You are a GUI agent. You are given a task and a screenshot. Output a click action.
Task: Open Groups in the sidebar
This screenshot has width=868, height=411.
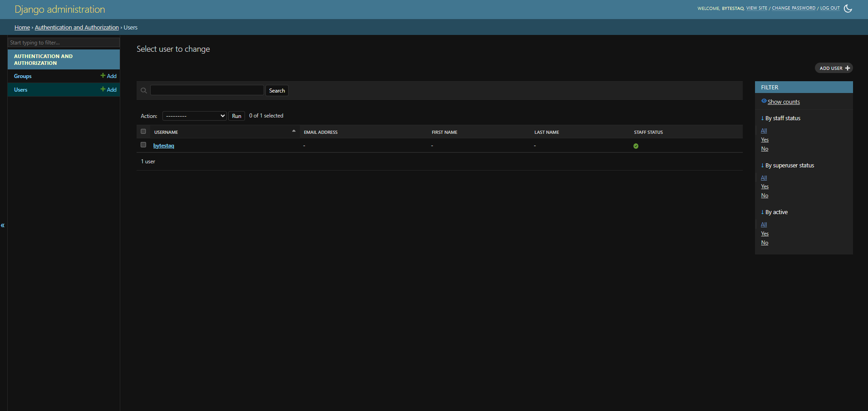(23, 76)
